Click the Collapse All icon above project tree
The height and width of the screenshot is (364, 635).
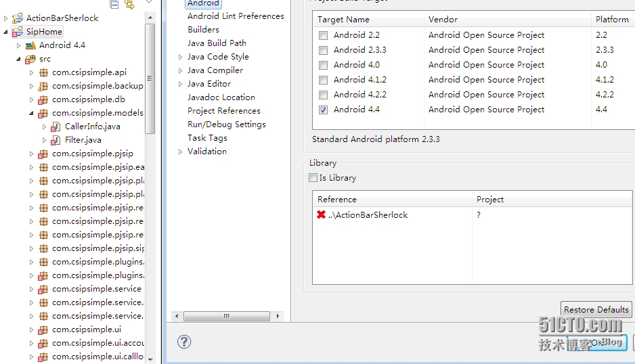click(114, 5)
